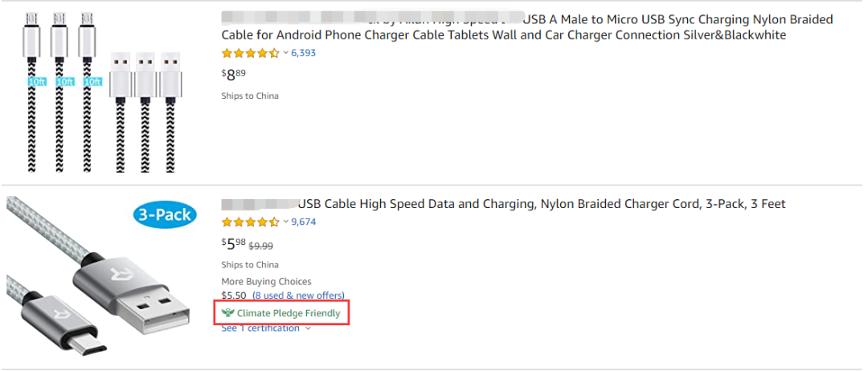Expand the See 1 certification chevron
Image resolution: width=868 pixels, height=371 pixels.
tap(308, 328)
